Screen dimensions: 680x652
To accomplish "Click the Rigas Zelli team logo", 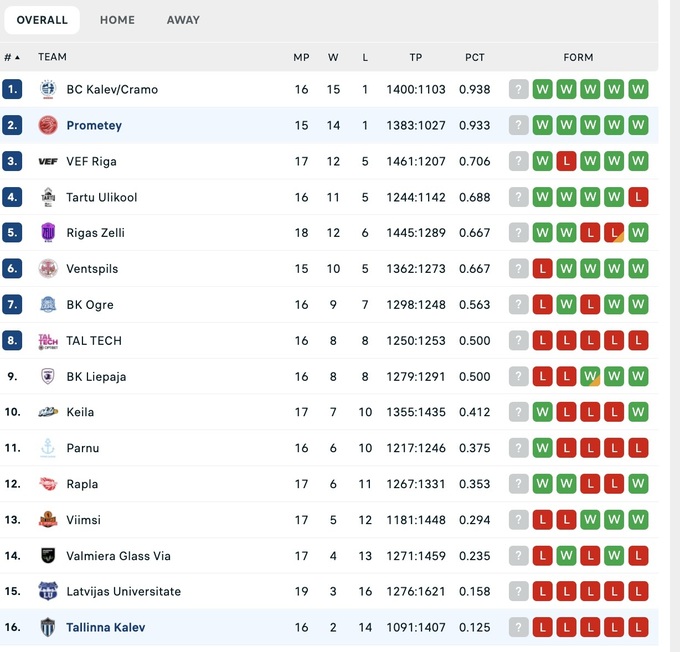I will click(x=48, y=233).
